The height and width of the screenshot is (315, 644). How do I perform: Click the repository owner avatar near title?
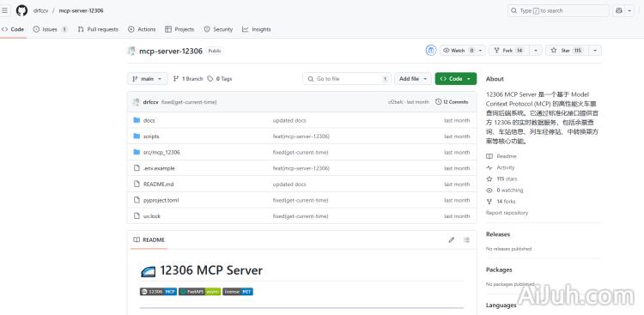(131, 51)
